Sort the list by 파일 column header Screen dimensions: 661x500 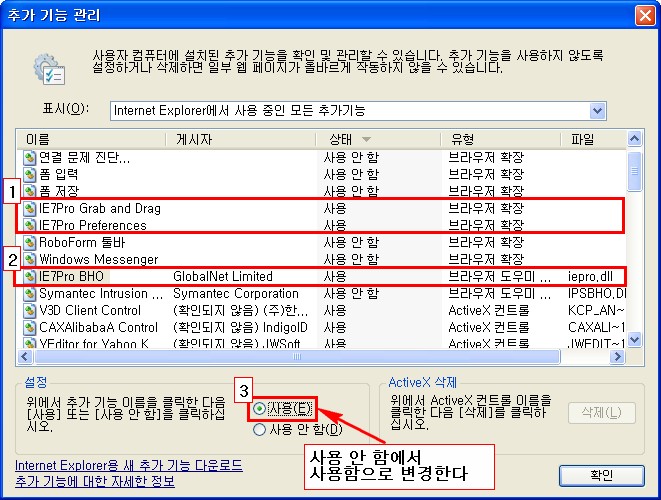pyautogui.click(x=594, y=139)
